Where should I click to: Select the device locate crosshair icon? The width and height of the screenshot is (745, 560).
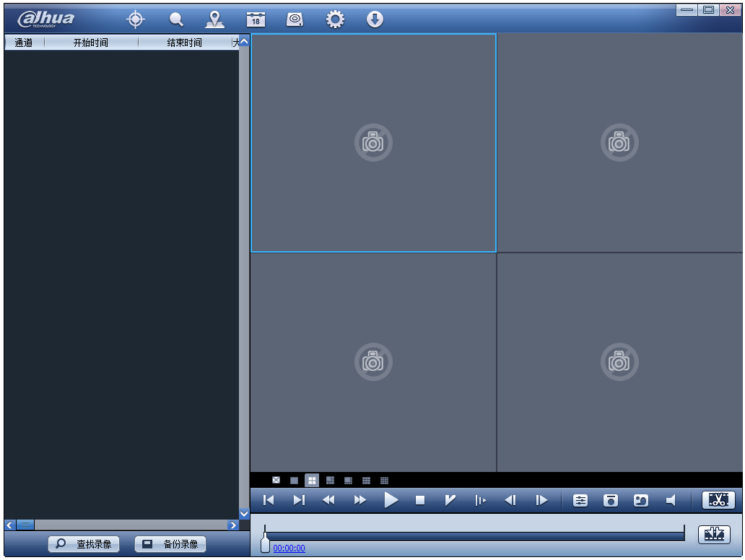click(x=136, y=19)
